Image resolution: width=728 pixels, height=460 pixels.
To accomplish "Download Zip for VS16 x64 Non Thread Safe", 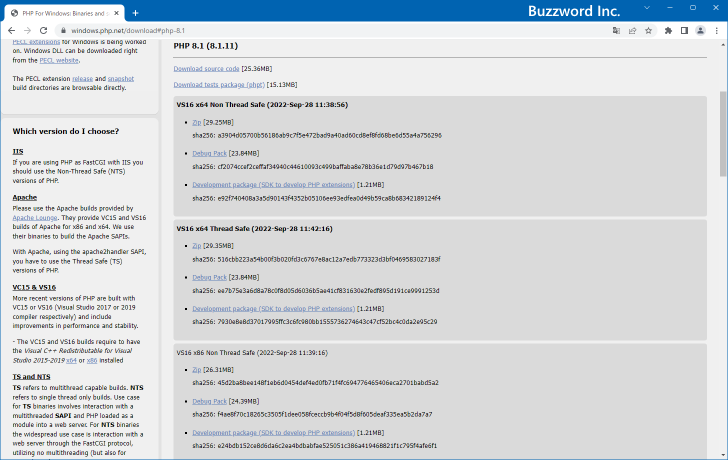I will coord(196,122).
